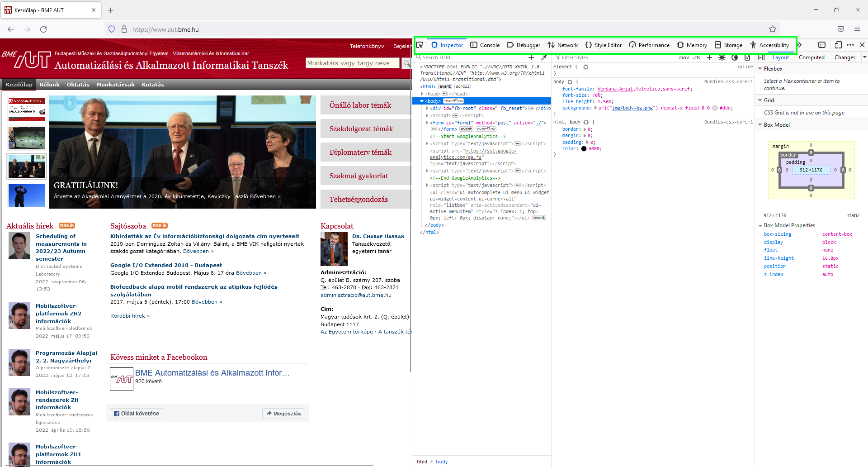The image size is (868, 467).
Task: Toggle dark color scheme simulation
Action: coord(735,57)
